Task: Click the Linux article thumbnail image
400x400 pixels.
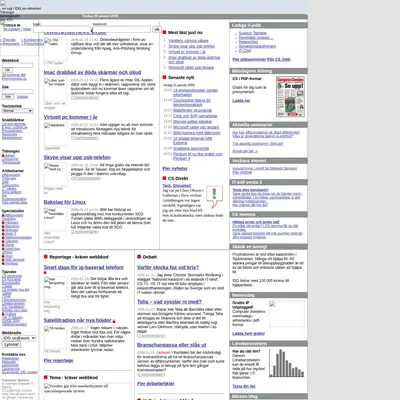Action: pyautogui.click(x=56, y=219)
